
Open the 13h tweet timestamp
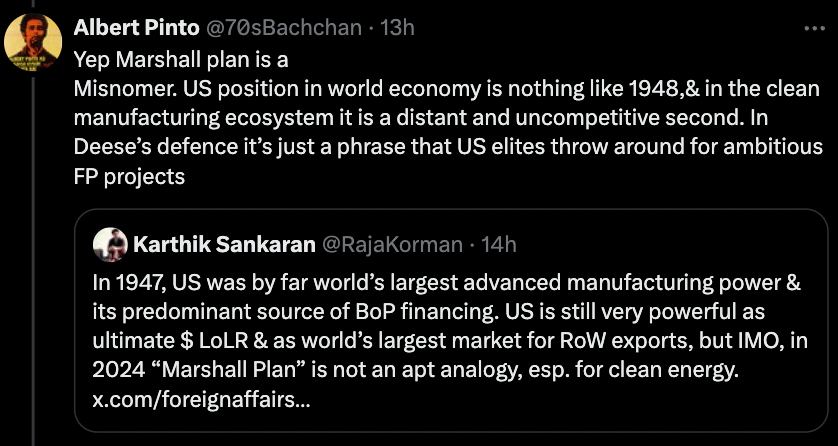[x=396, y=28]
